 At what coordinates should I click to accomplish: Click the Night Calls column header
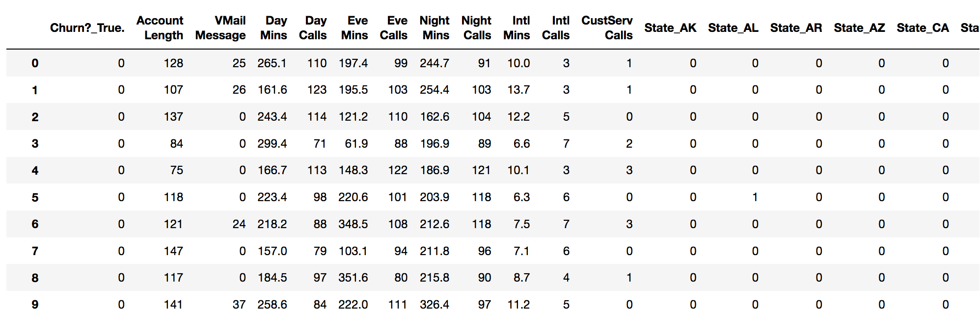(476, 28)
